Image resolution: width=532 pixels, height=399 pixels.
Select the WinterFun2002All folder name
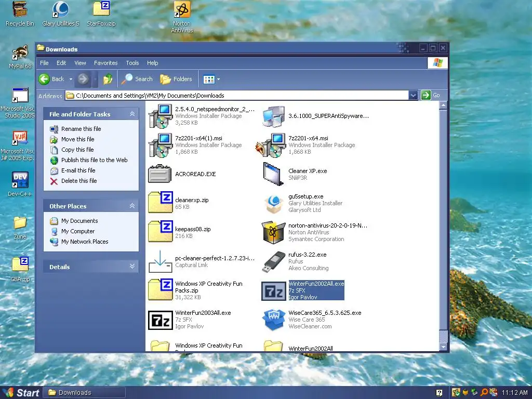pos(311,349)
